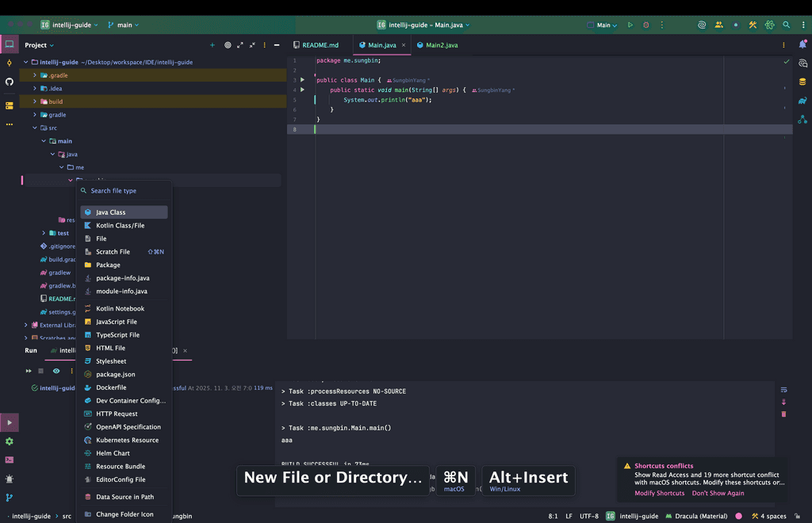Click the Debug bug icon in toolbar
Image resolution: width=812 pixels, height=523 pixels.
645,25
